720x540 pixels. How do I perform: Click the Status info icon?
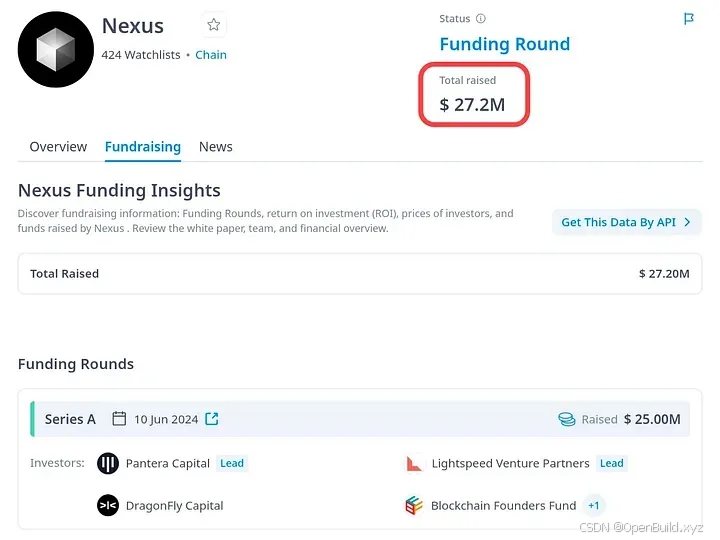point(481,19)
